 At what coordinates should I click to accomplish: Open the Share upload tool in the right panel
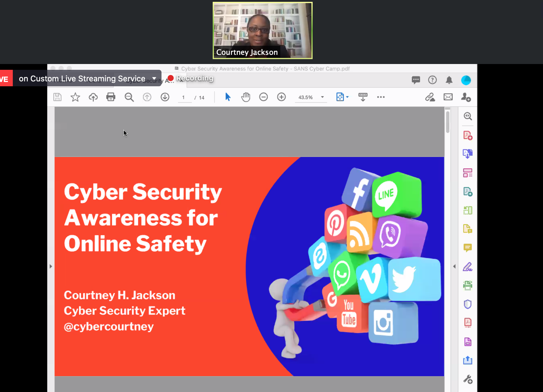pyautogui.click(x=468, y=361)
